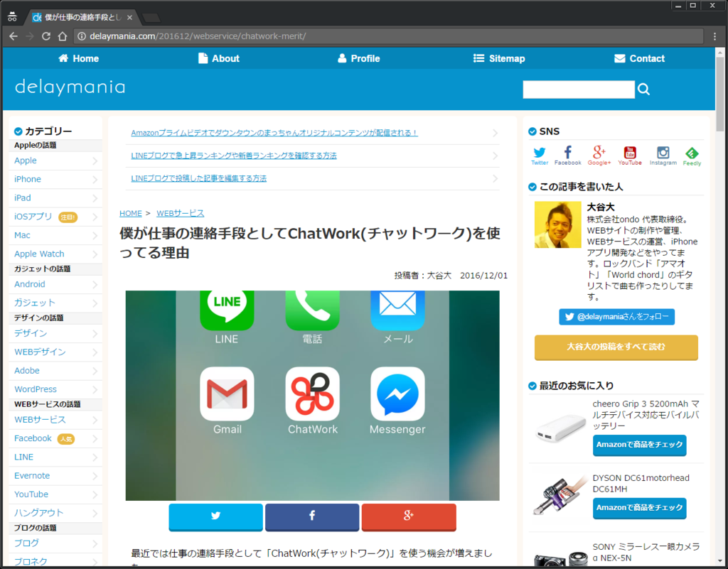This screenshot has height=569, width=728.
Task: Open the Mac category
Action: [55, 235]
